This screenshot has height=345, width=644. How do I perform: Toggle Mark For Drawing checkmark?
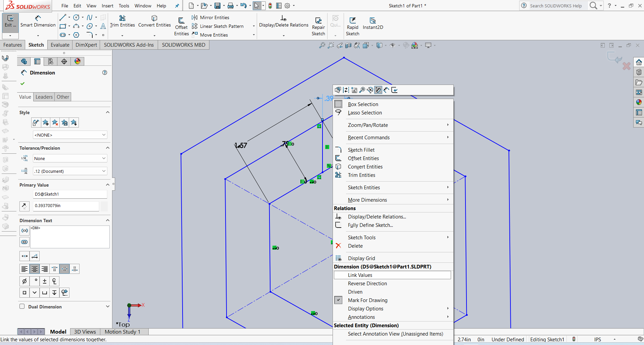339,300
